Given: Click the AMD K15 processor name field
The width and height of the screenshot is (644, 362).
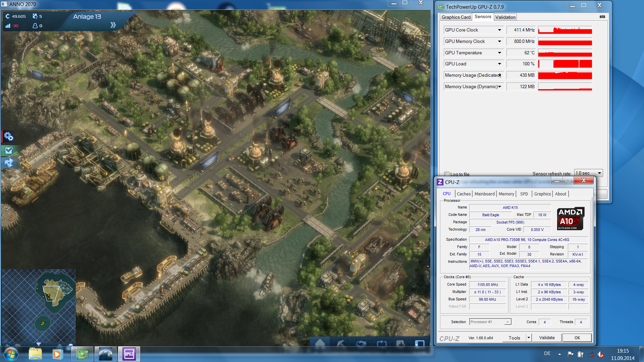Looking at the screenshot, I should 510,207.
